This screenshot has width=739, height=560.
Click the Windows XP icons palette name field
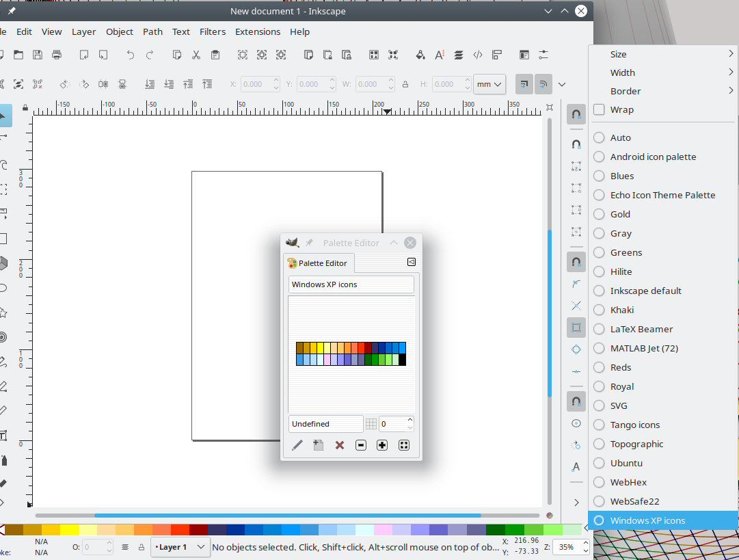coord(351,284)
